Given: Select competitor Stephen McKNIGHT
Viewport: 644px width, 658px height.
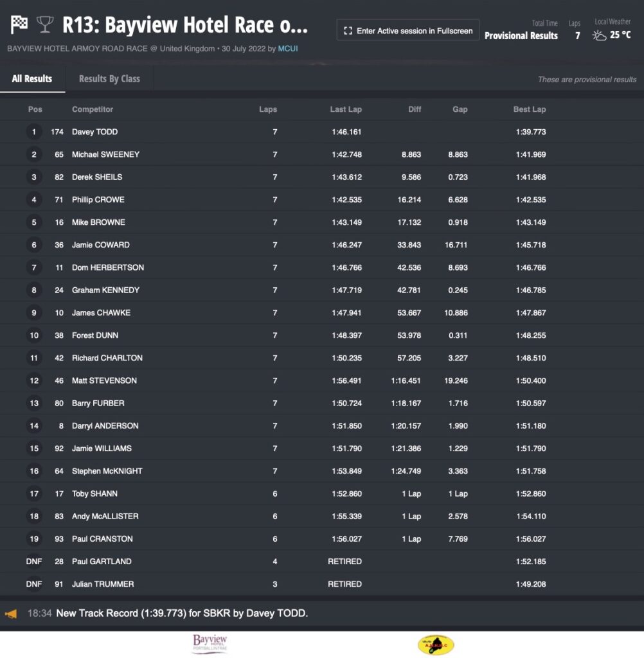Looking at the screenshot, I should pos(107,472).
